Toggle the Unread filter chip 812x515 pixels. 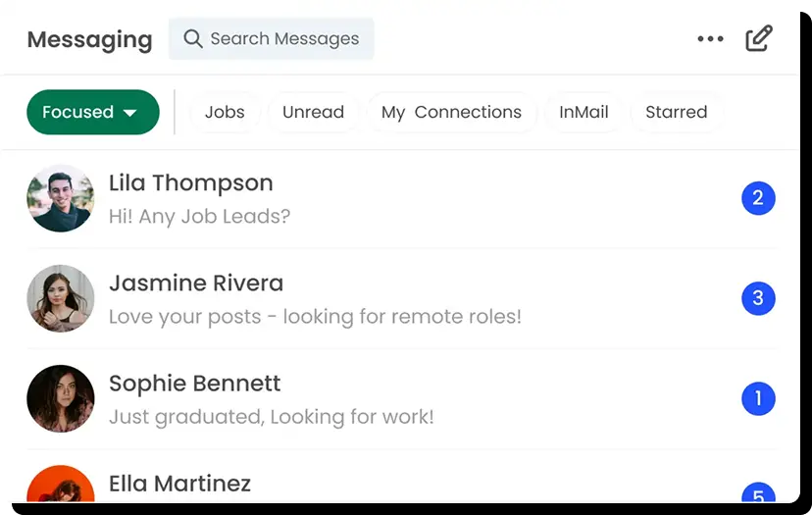point(313,112)
